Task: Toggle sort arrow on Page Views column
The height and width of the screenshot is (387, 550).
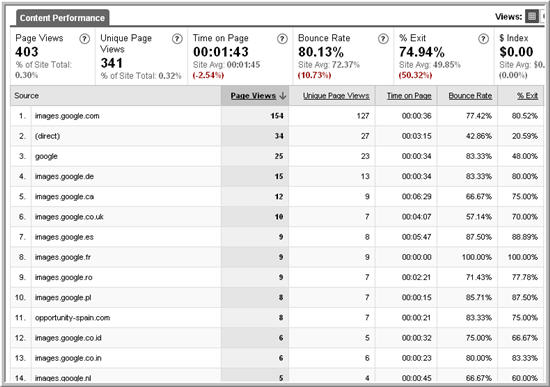Action: coord(283,96)
